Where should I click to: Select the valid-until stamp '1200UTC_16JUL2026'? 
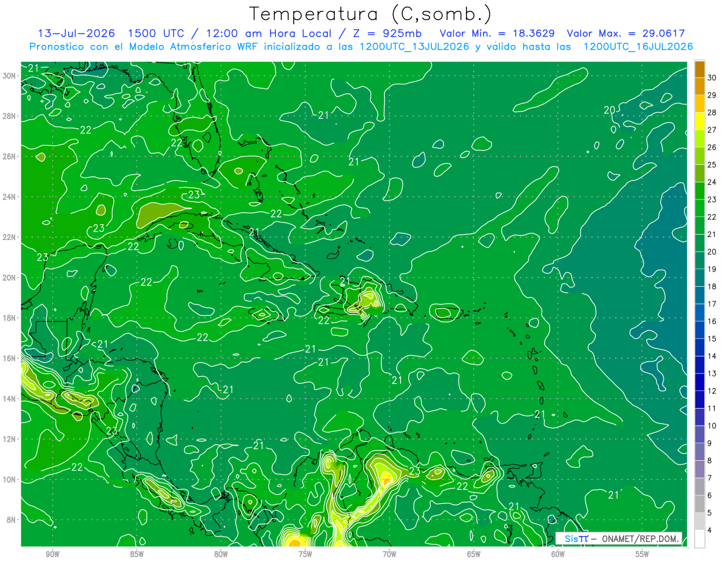638,47
